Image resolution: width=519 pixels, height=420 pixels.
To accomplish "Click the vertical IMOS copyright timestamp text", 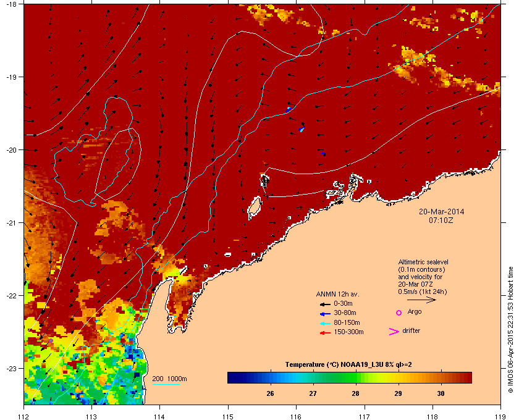I will (511, 329).
